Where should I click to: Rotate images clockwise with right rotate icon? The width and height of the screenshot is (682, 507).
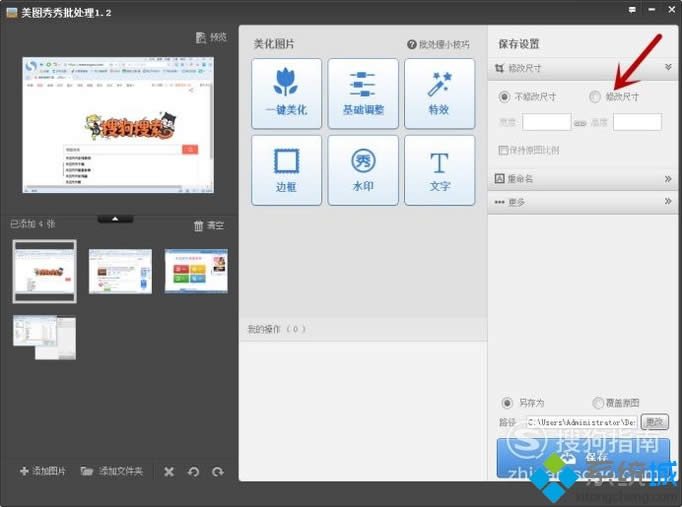(217, 471)
